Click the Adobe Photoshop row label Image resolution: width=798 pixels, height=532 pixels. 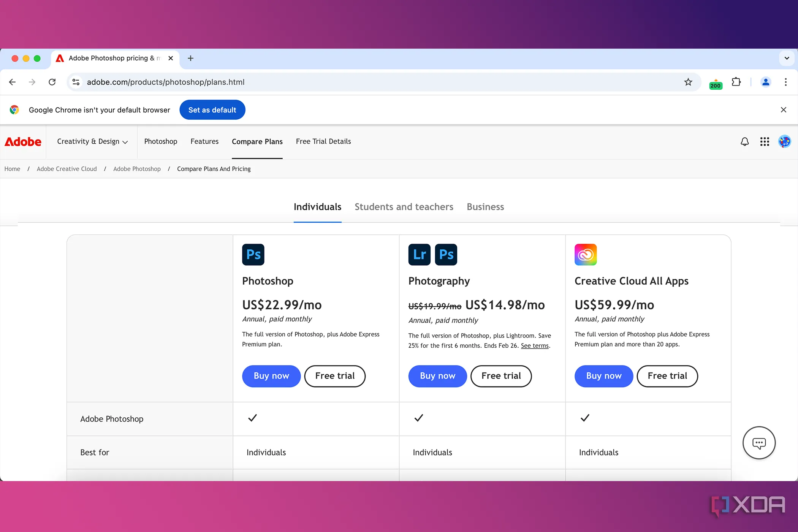click(x=112, y=419)
